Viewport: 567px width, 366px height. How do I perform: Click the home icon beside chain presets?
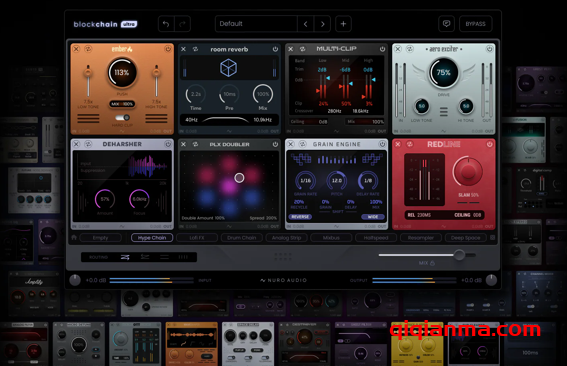(74, 238)
